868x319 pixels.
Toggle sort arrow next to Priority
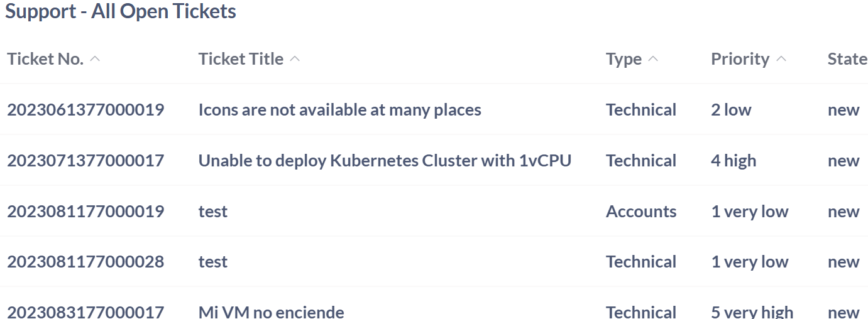click(781, 59)
